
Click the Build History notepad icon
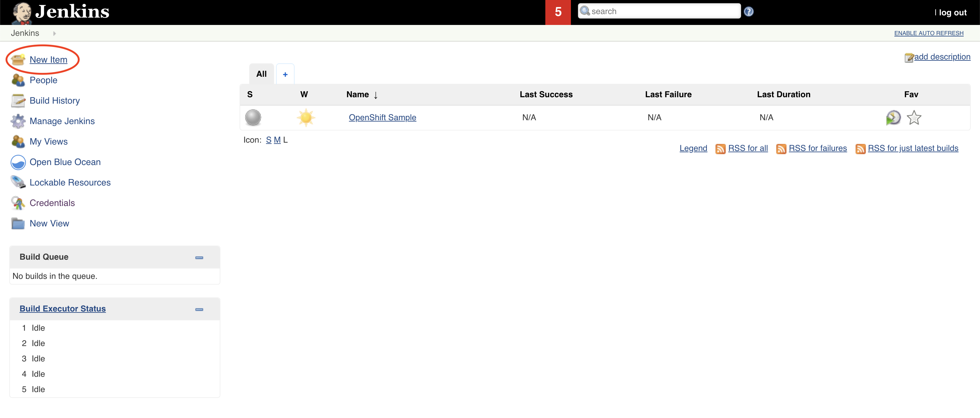click(x=18, y=101)
